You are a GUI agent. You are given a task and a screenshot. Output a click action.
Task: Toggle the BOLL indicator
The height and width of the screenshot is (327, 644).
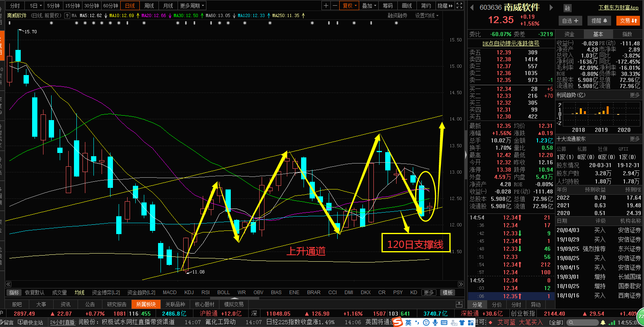(x=223, y=293)
